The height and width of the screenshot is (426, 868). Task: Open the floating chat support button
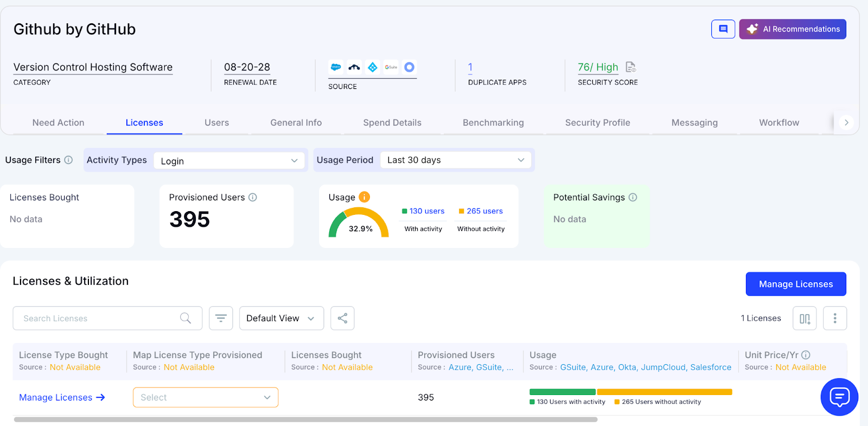[839, 397]
